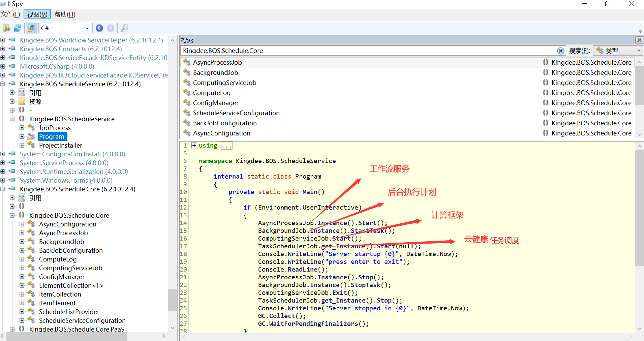Screen dimensions: 644x341
Task: Click the search text input field
Action: (x=369, y=51)
